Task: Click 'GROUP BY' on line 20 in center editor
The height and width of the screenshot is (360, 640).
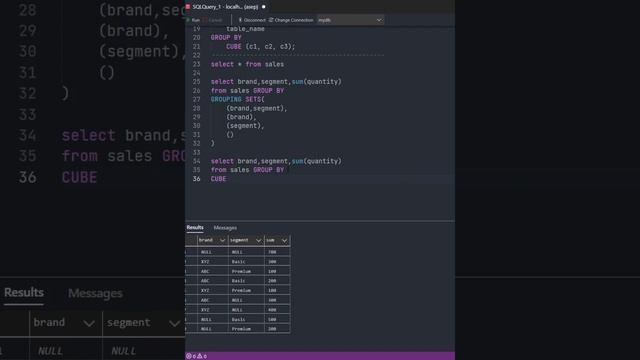Action: (x=226, y=38)
